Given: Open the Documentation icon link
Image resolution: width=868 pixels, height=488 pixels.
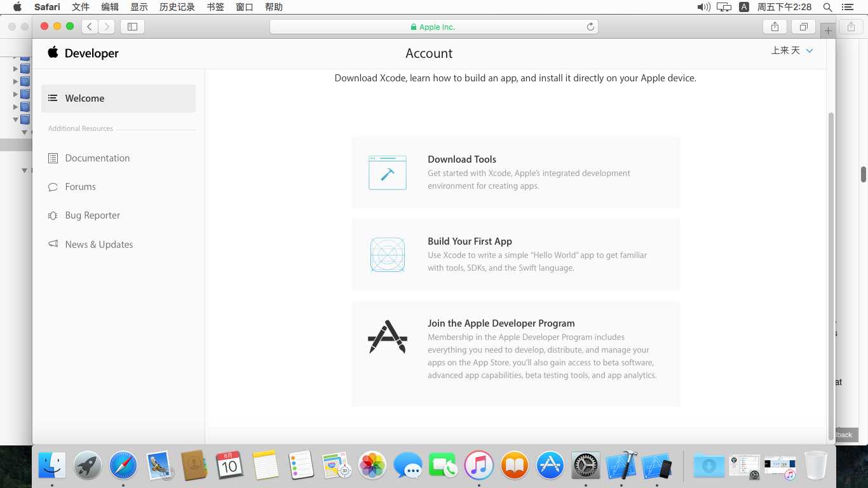Looking at the screenshot, I should pyautogui.click(x=53, y=158).
